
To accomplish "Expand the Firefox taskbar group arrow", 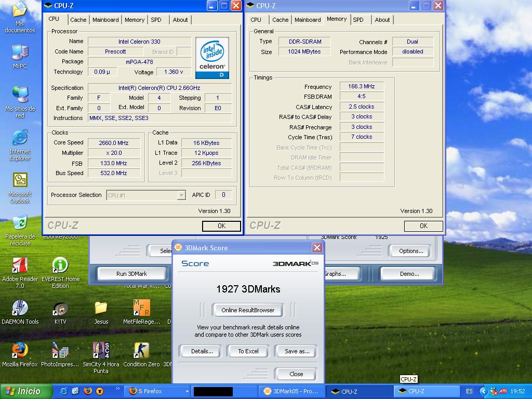I will pos(187,391).
